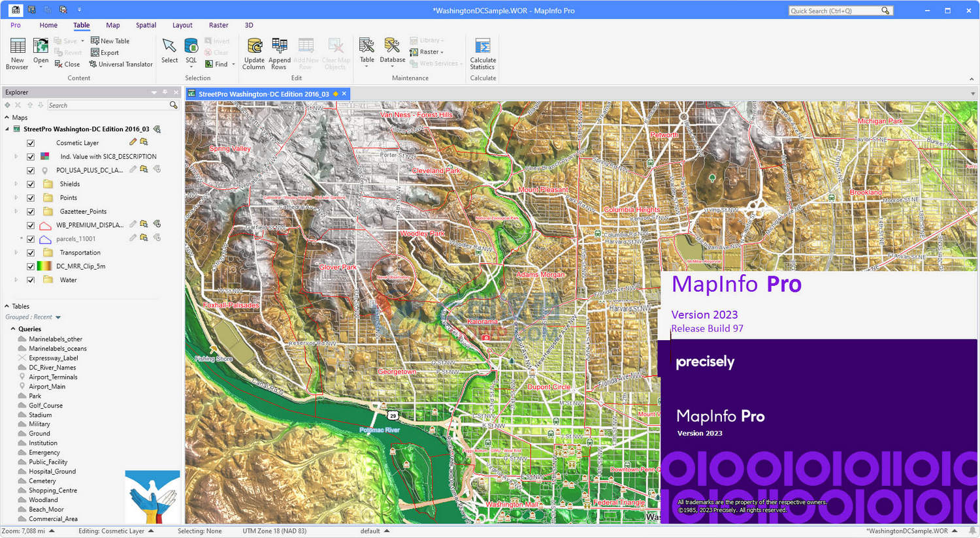The width and height of the screenshot is (980, 538).
Task: Click the Calculate Statistics icon
Action: tap(483, 46)
